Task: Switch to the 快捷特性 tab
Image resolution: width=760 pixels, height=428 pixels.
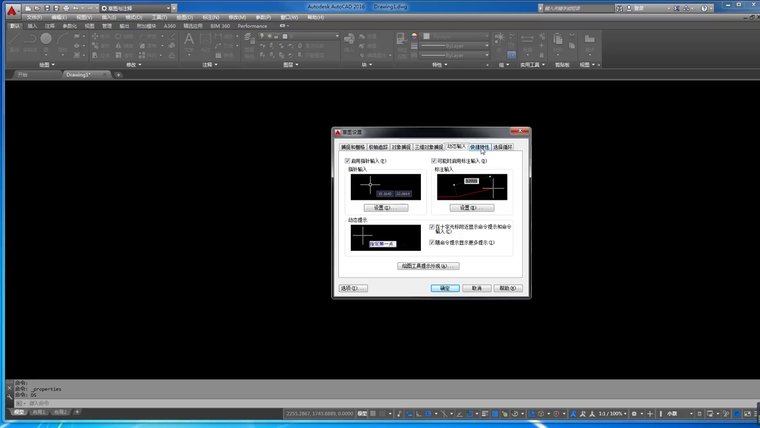Action: pos(480,147)
